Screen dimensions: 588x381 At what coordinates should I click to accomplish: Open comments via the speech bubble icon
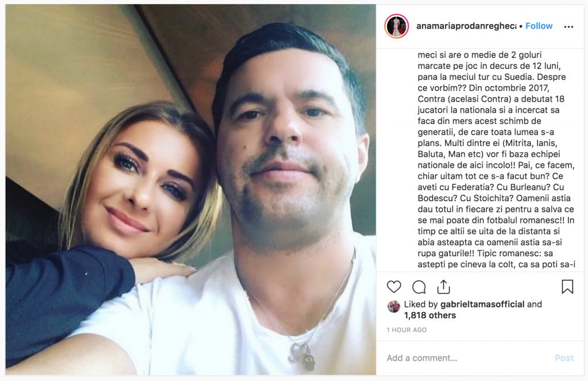click(419, 287)
